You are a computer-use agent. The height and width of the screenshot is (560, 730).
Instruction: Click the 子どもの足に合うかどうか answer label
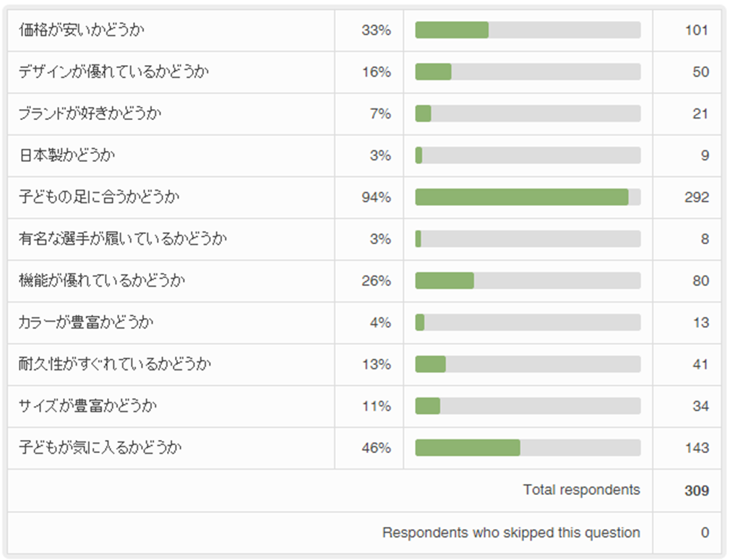pyautogui.click(x=99, y=197)
